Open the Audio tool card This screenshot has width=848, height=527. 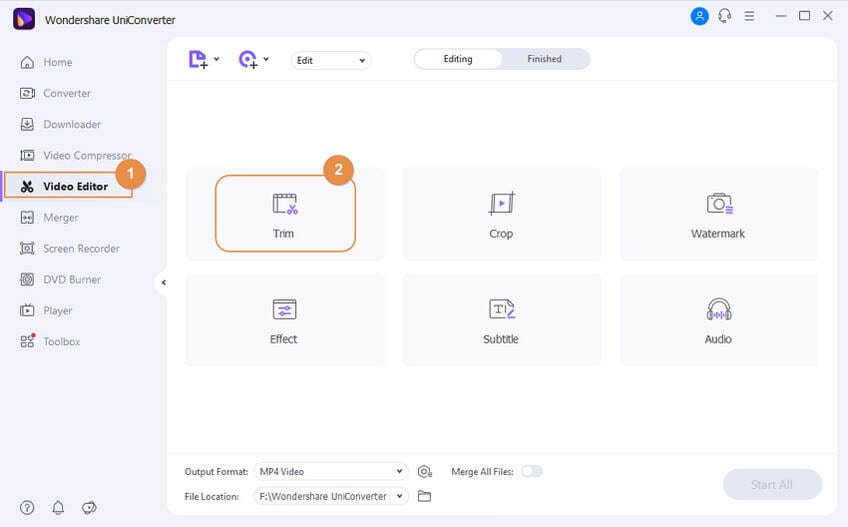[719, 320]
